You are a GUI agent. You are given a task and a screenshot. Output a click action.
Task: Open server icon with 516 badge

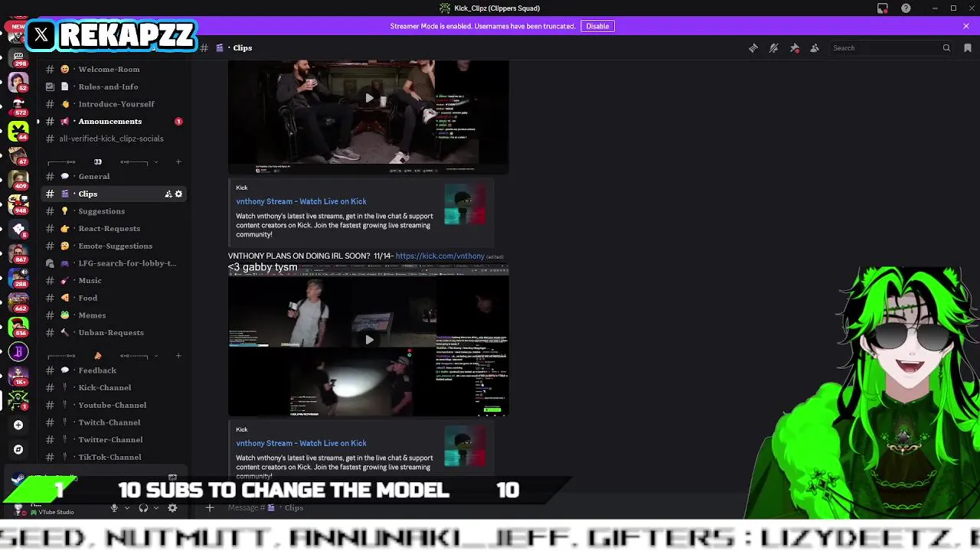tap(18, 327)
